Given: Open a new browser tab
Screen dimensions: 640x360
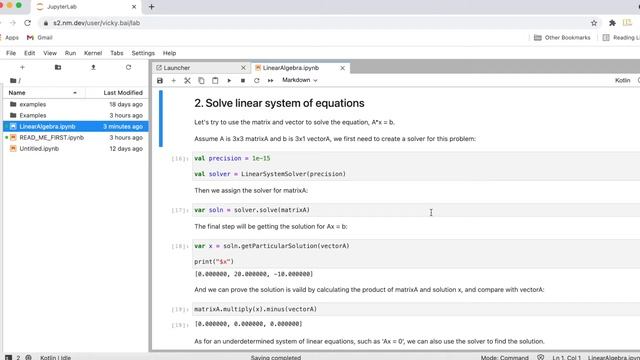Looking at the screenshot, I should tap(151, 7).
